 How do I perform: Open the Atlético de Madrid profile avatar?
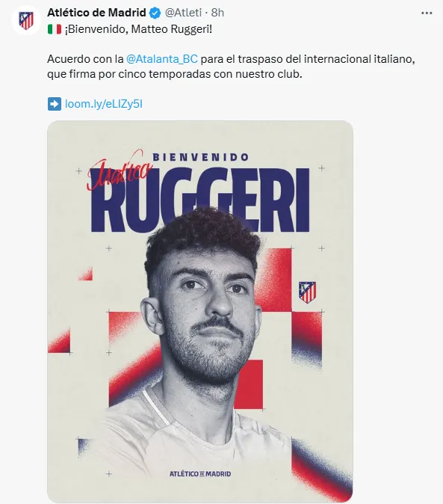pos(25,21)
